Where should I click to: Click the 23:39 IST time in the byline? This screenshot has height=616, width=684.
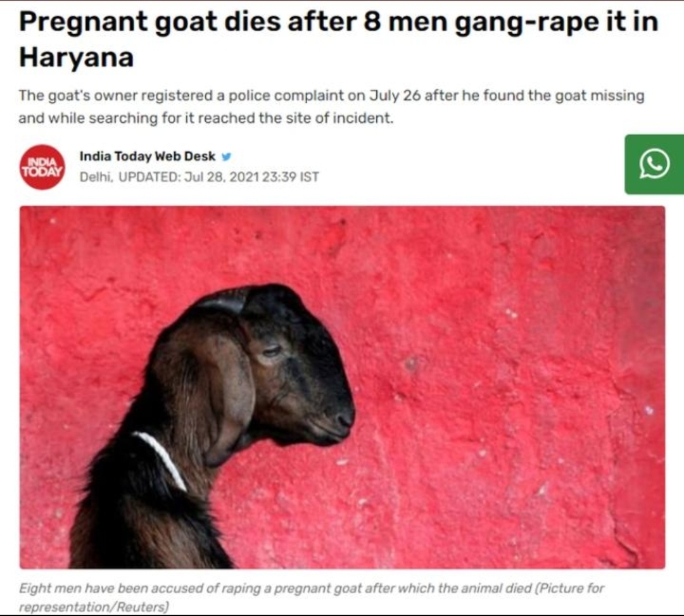(x=291, y=177)
